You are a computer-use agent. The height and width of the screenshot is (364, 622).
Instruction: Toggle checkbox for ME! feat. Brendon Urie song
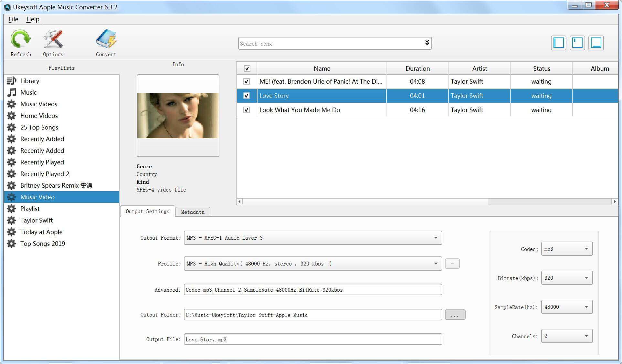coord(246,81)
